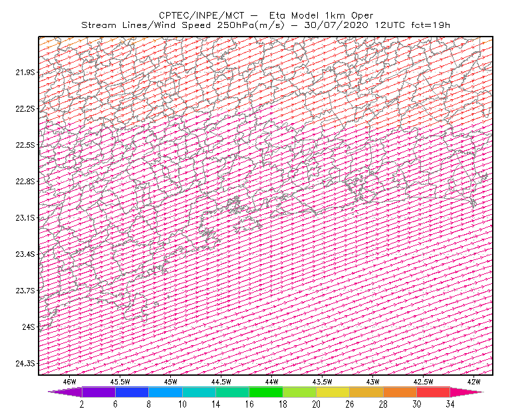Click the red swatch between 30 and 34
Image resolution: width=532 pixels, height=411 pixels.
click(434, 392)
